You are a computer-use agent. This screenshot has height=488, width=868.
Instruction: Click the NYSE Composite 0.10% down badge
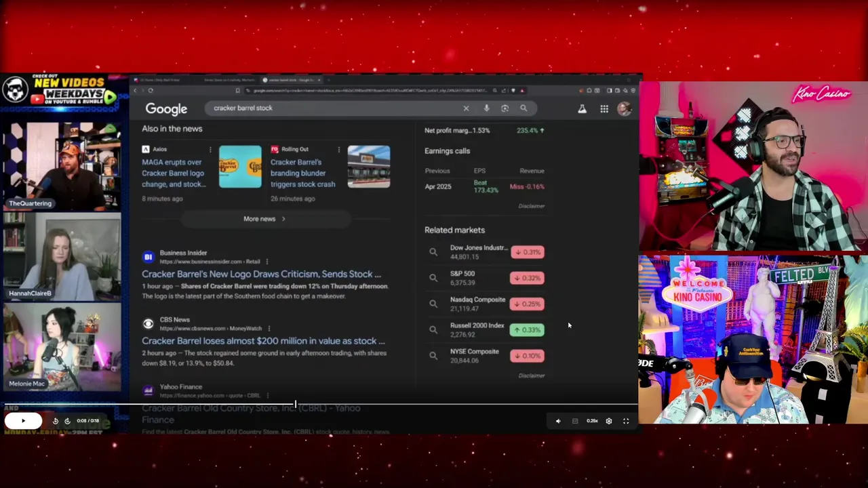[x=528, y=356]
